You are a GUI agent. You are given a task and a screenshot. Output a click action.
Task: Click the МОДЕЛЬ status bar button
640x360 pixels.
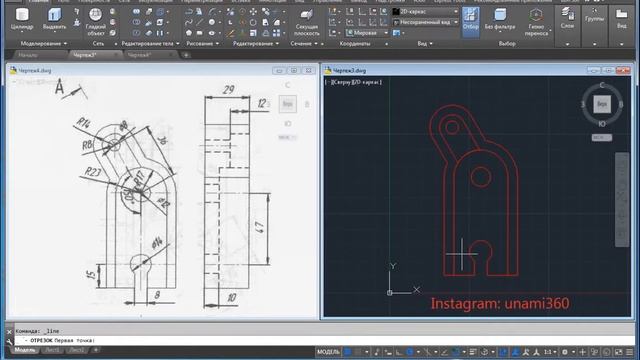tap(328, 352)
